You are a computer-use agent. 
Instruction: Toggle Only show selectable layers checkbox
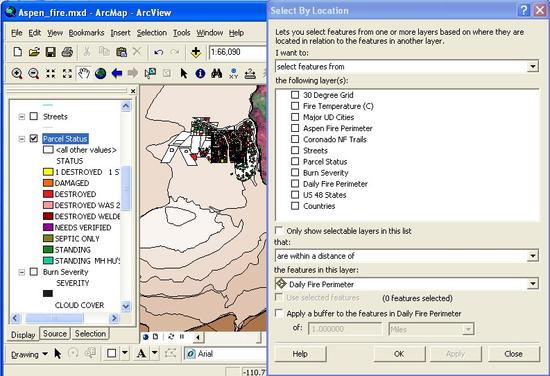click(279, 230)
